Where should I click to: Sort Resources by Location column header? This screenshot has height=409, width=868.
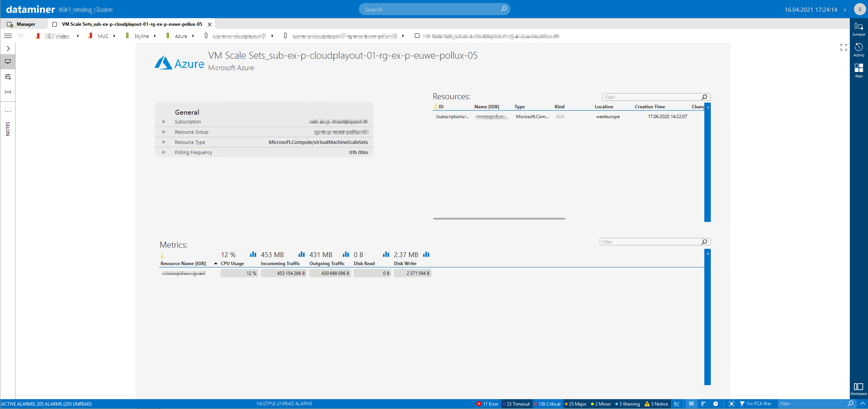pos(604,107)
